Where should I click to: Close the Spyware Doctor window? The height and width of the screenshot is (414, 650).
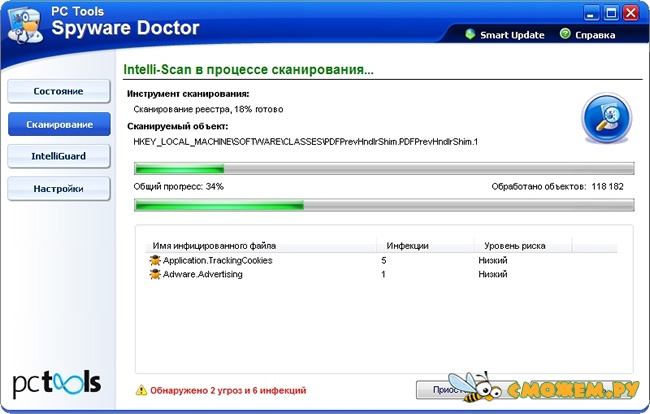[631, 13]
